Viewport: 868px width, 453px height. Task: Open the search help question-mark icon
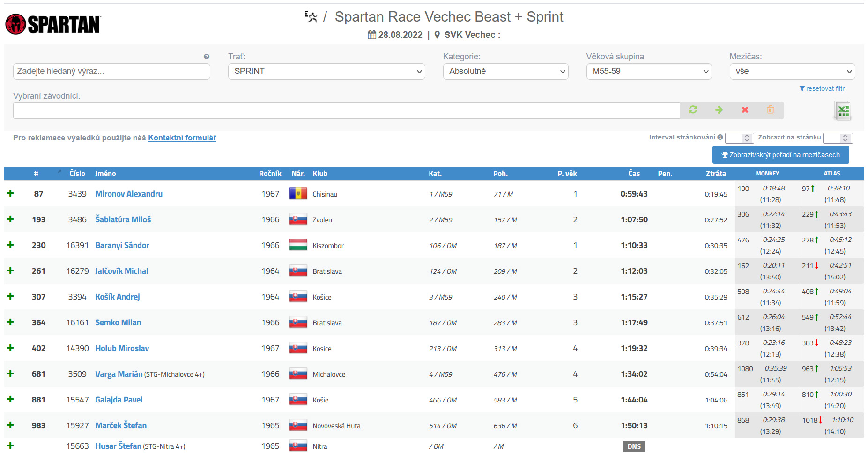(207, 57)
